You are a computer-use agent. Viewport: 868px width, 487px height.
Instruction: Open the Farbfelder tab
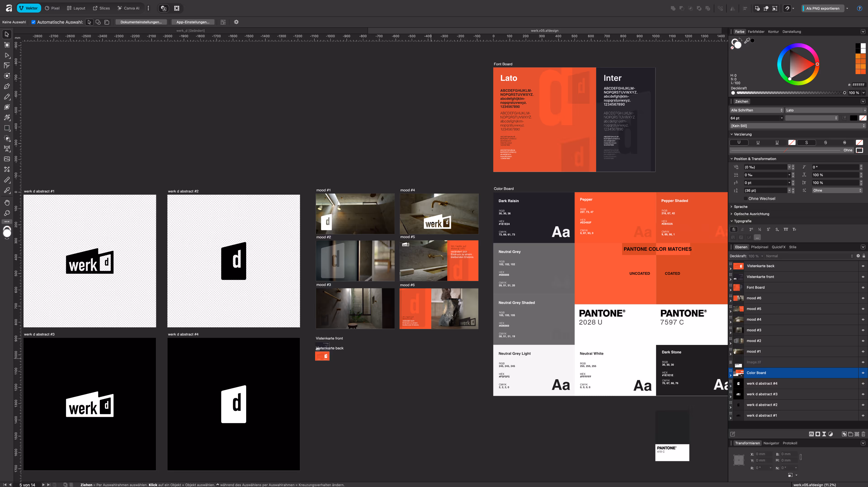pyautogui.click(x=756, y=32)
